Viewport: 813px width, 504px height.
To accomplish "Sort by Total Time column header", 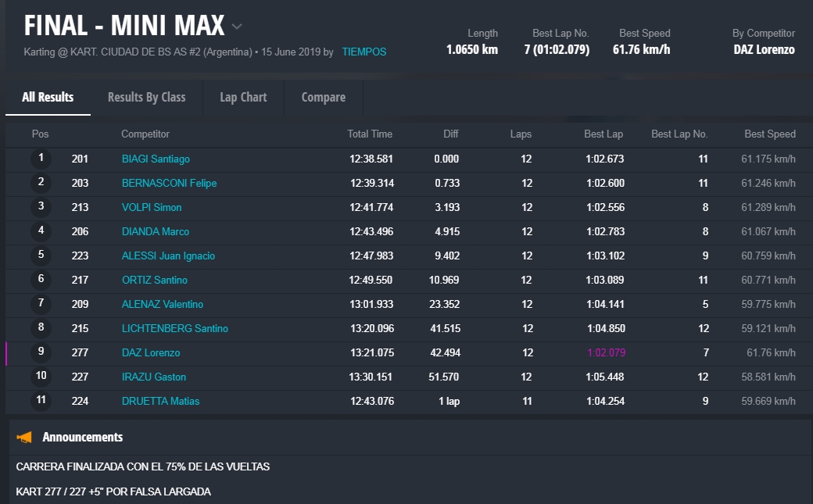I will point(370,134).
